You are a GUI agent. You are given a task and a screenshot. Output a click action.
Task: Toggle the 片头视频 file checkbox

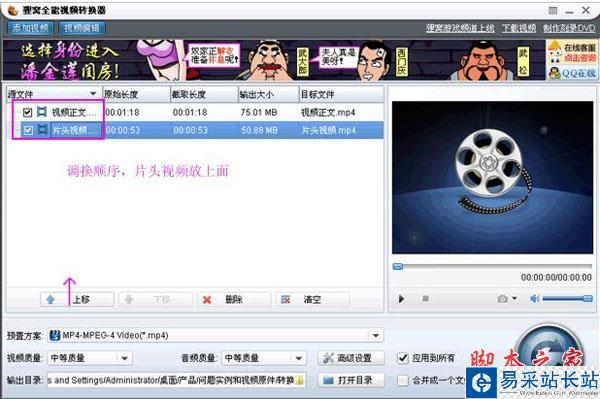pos(28,130)
